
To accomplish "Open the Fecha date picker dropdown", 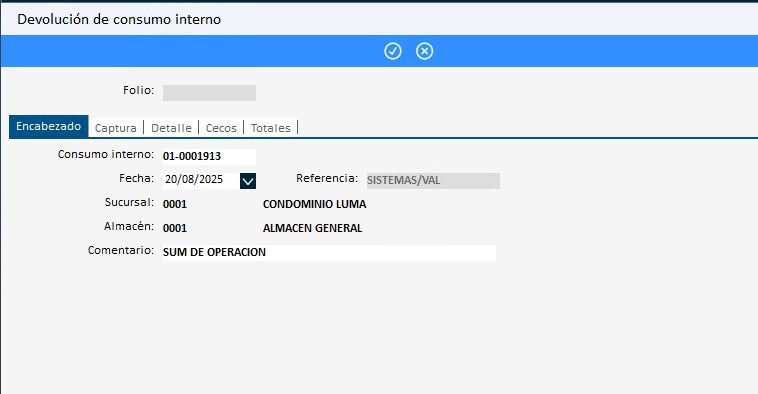I will pos(248,181).
